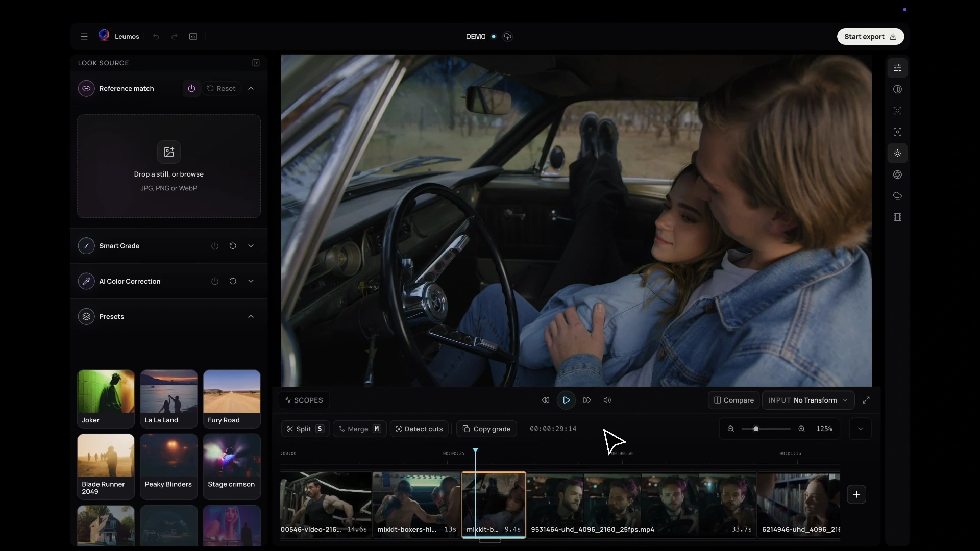
Task: Click the Reference match link icon
Action: [x=86, y=89]
